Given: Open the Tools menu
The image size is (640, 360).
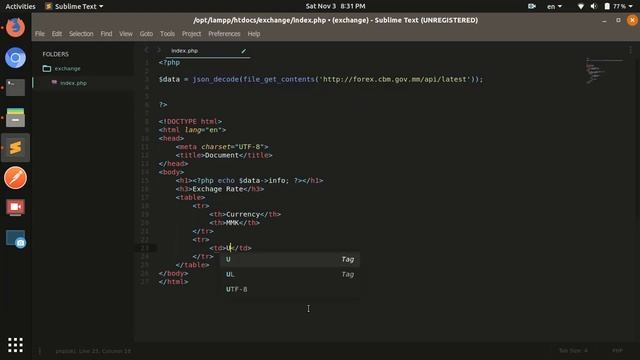Looking at the screenshot, I should [x=167, y=34].
